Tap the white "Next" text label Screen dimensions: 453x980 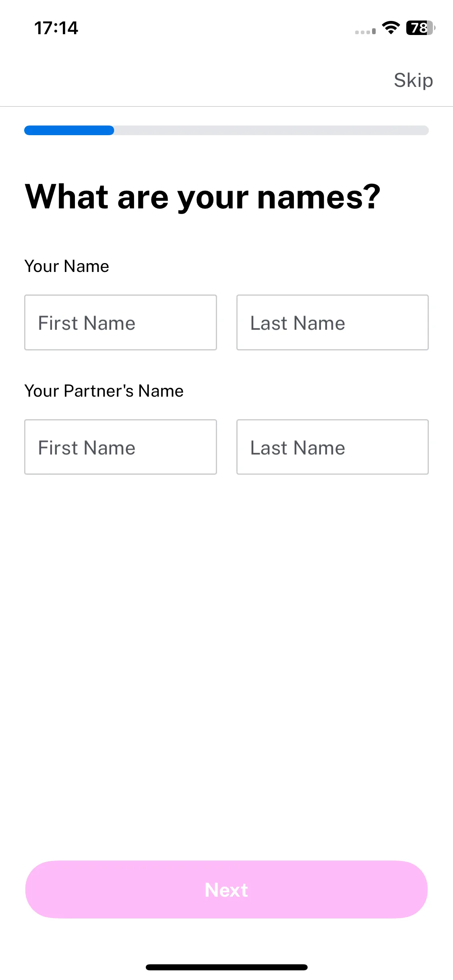coord(226,890)
